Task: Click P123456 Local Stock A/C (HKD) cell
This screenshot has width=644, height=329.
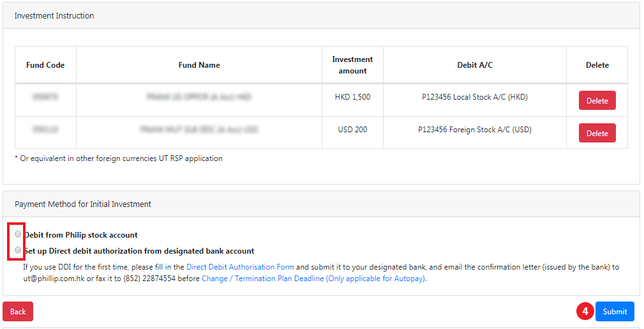Action: point(475,98)
